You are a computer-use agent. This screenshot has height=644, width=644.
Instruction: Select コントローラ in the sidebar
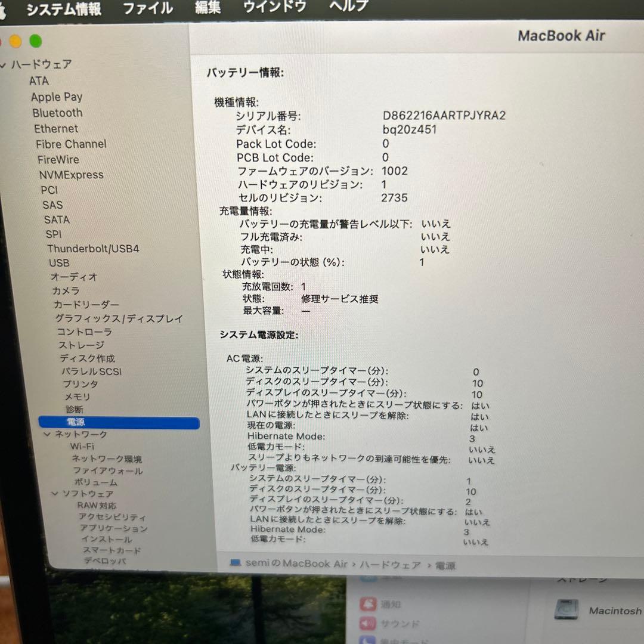pyautogui.click(x=85, y=332)
